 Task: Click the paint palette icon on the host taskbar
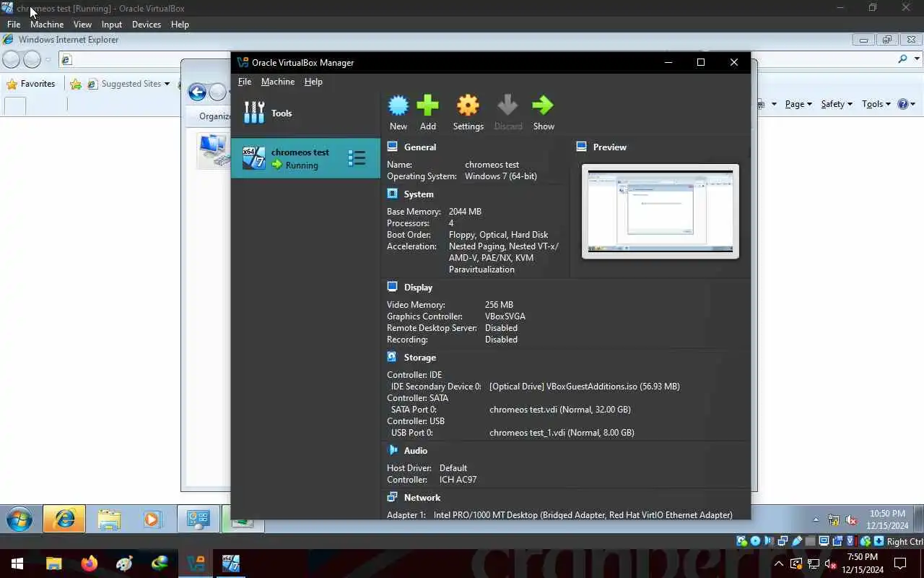[125, 563]
